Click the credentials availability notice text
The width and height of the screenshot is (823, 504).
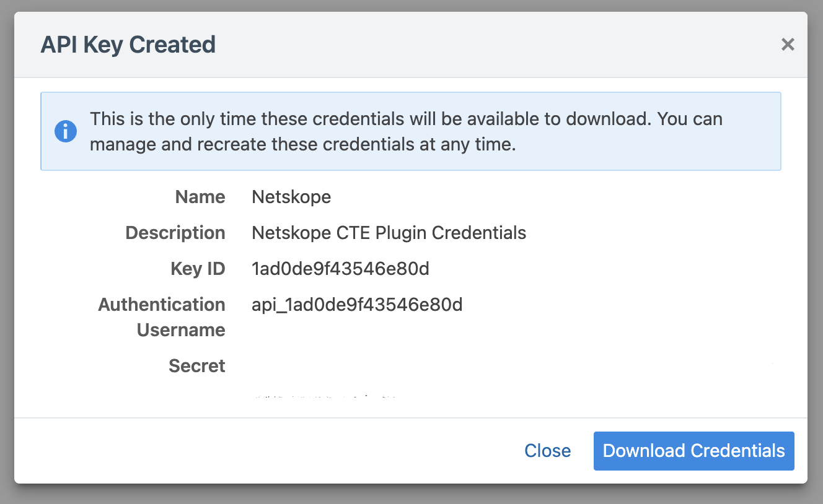pos(406,131)
